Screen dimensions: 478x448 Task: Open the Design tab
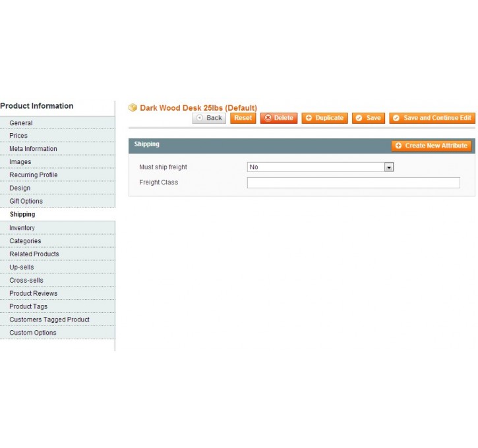pos(57,188)
